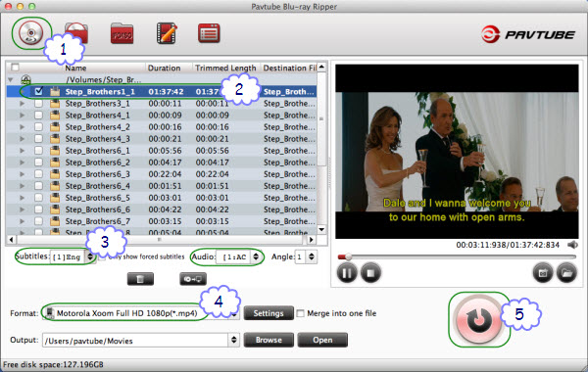Click the Browse button
The height and width of the screenshot is (372, 588).
click(269, 340)
